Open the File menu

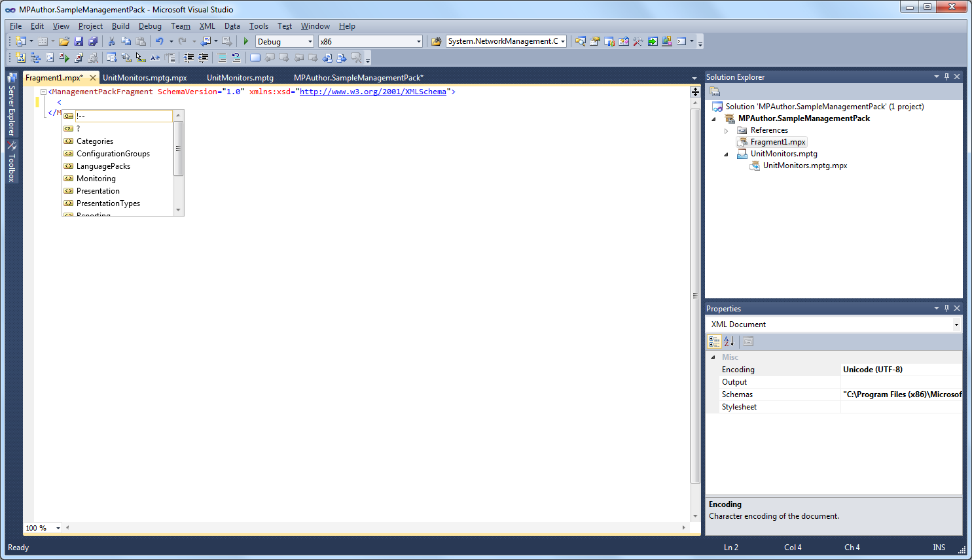(16, 26)
